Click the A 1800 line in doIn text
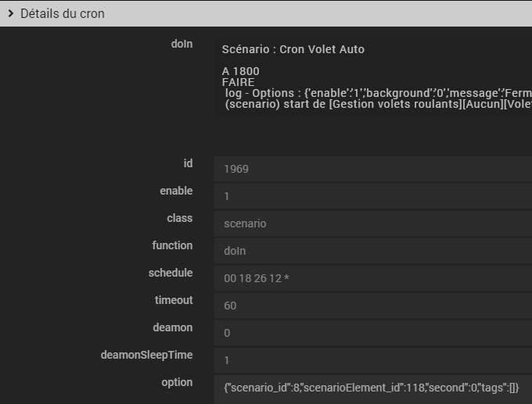Viewport: 532px width, 404px height. point(241,71)
